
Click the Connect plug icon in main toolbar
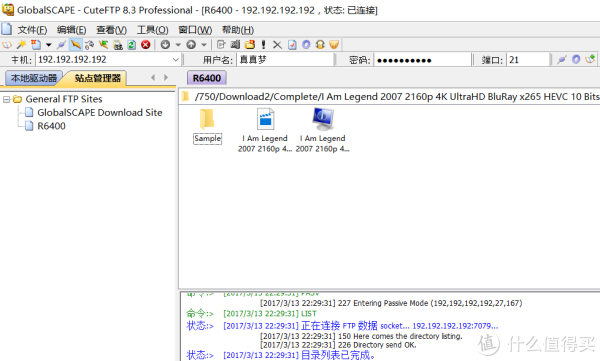61,45
